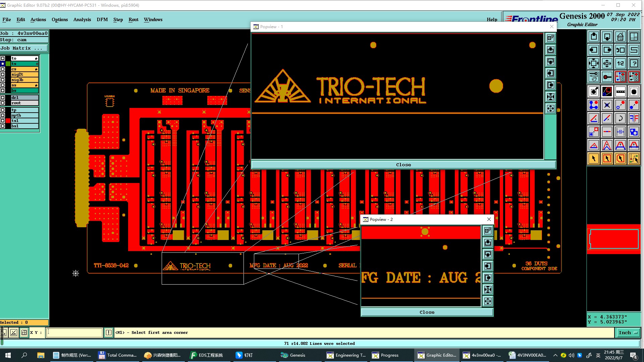Toggle checkbox for layer ts
The width and height of the screenshot is (644, 362).
pos(3,64)
